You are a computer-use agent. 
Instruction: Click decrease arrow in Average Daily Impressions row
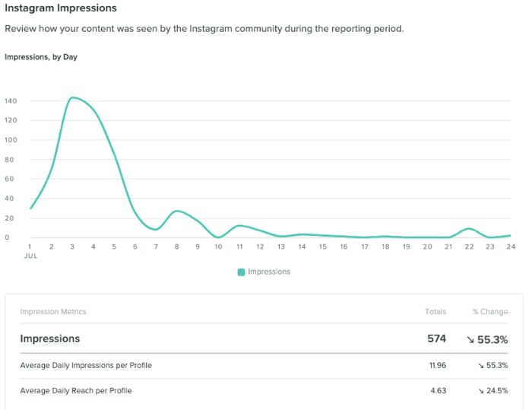click(481, 366)
